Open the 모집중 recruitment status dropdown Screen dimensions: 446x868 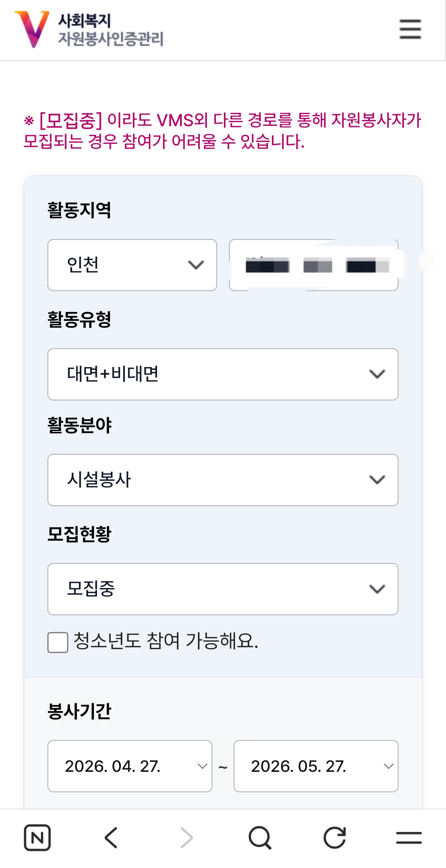click(223, 589)
